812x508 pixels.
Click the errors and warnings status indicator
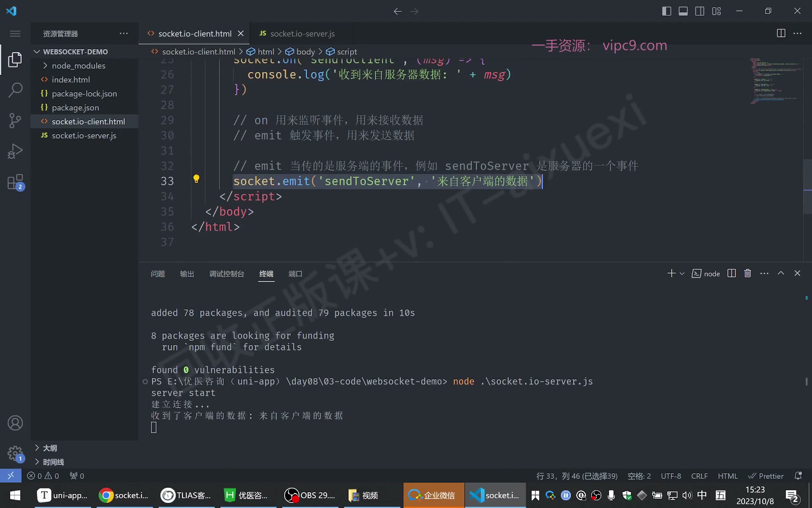tap(43, 476)
